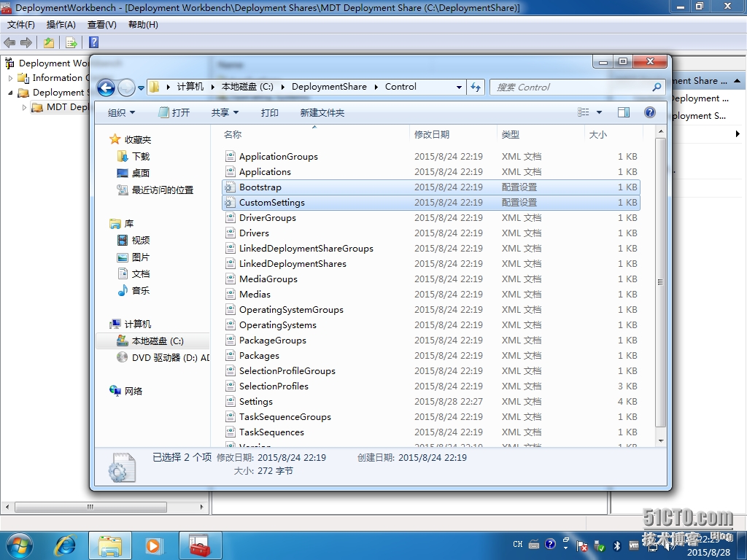The width and height of the screenshot is (747, 560).
Task: Expand the Information Center tree node
Action: [10, 77]
